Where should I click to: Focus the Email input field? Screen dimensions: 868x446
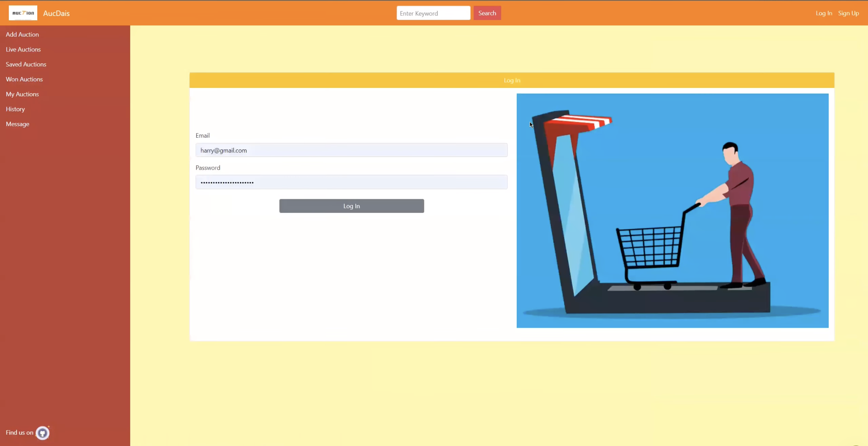[x=351, y=150]
